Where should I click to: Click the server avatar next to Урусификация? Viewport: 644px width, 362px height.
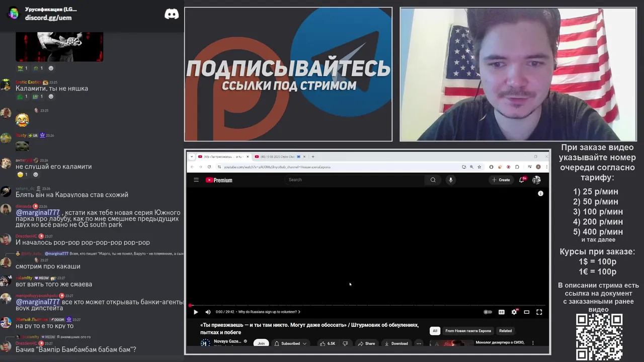(x=14, y=13)
